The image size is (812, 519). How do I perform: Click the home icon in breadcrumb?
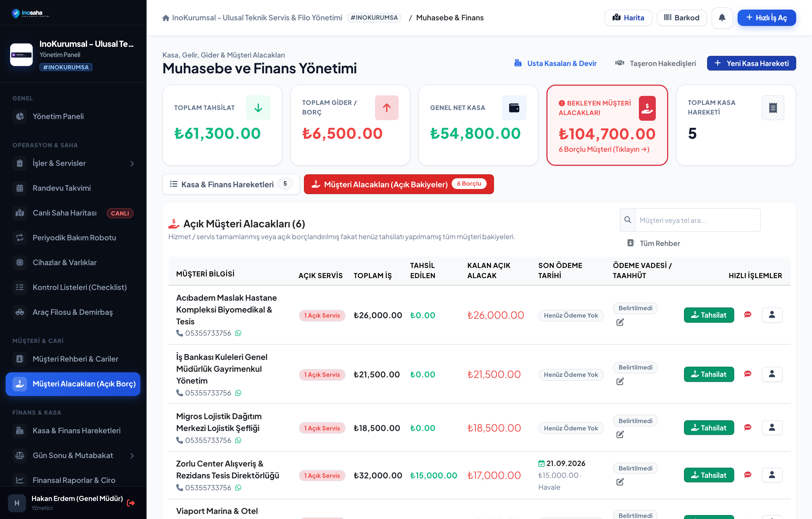tap(166, 18)
